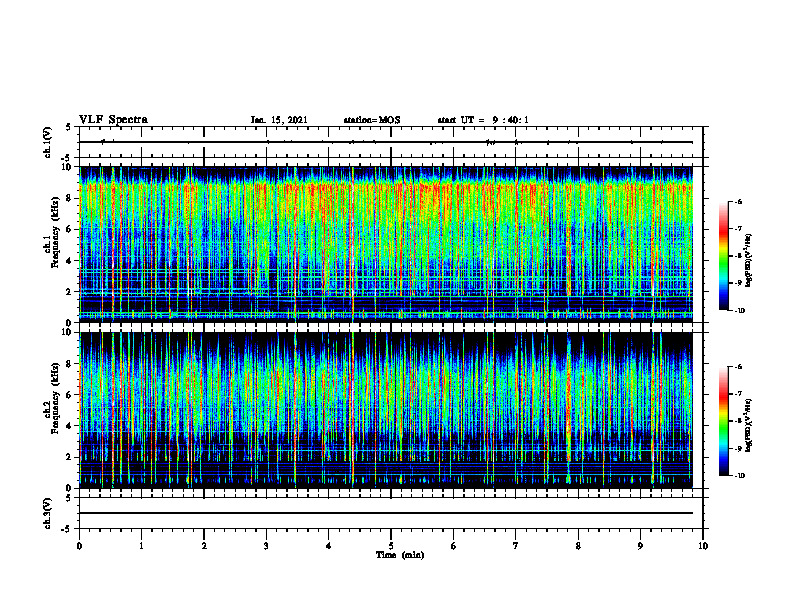792x612 pixels.
Task: Click time axis tick label "3"
Action: (266, 546)
